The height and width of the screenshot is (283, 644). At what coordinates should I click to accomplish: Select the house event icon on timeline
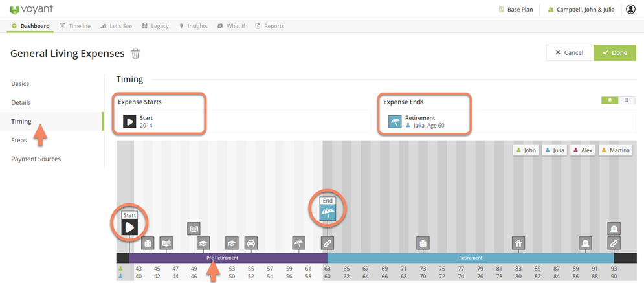518,243
